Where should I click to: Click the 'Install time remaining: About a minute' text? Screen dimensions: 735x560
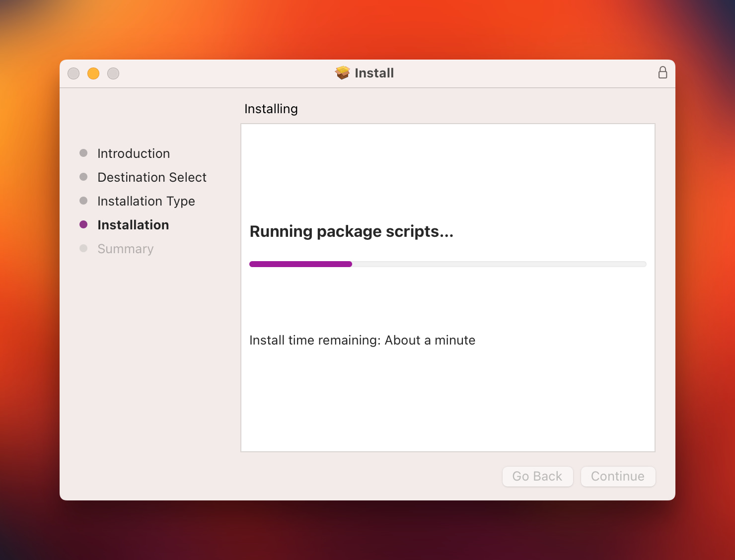(x=363, y=340)
